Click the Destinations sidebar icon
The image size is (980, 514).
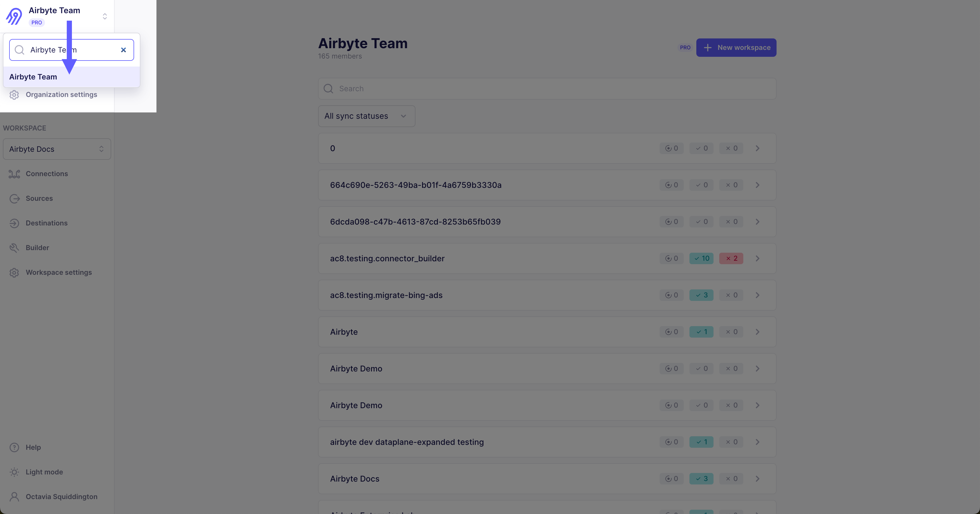pyautogui.click(x=14, y=223)
